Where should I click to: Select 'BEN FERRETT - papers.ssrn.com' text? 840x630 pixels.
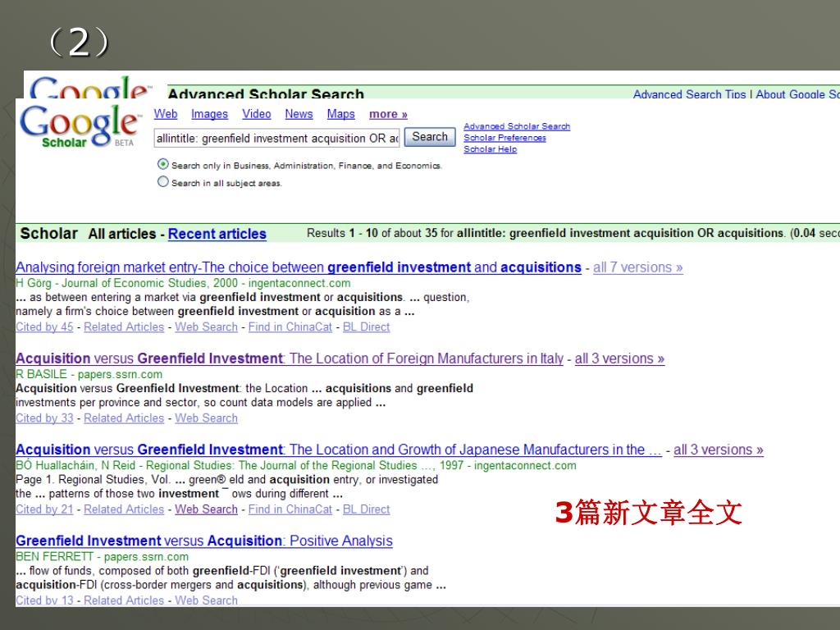[x=103, y=556]
